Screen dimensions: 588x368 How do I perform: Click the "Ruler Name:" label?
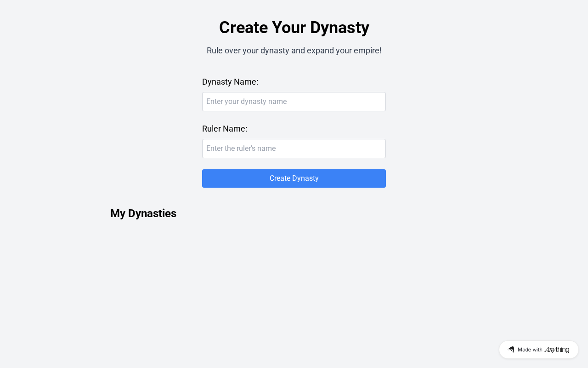coord(225,129)
